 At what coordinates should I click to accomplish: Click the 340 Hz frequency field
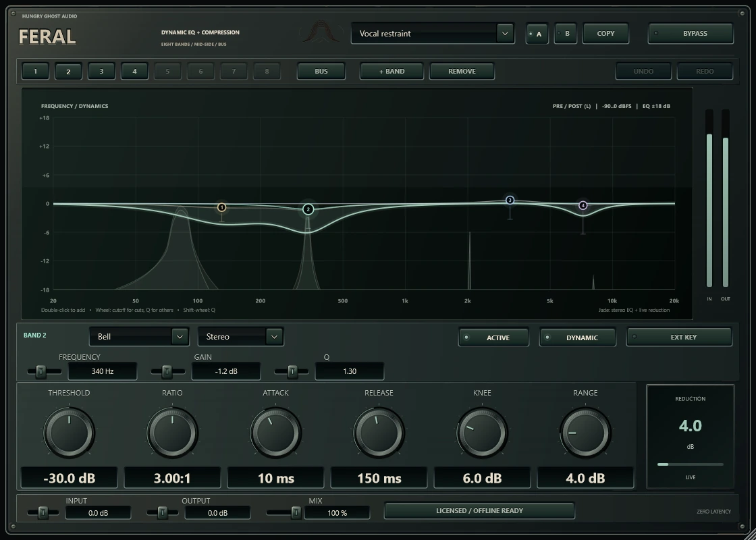click(102, 371)
